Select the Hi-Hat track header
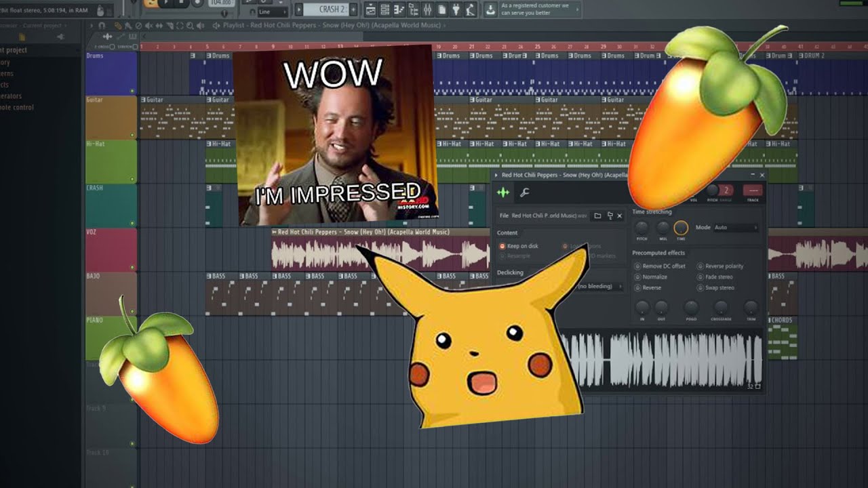 coord(111,161)
